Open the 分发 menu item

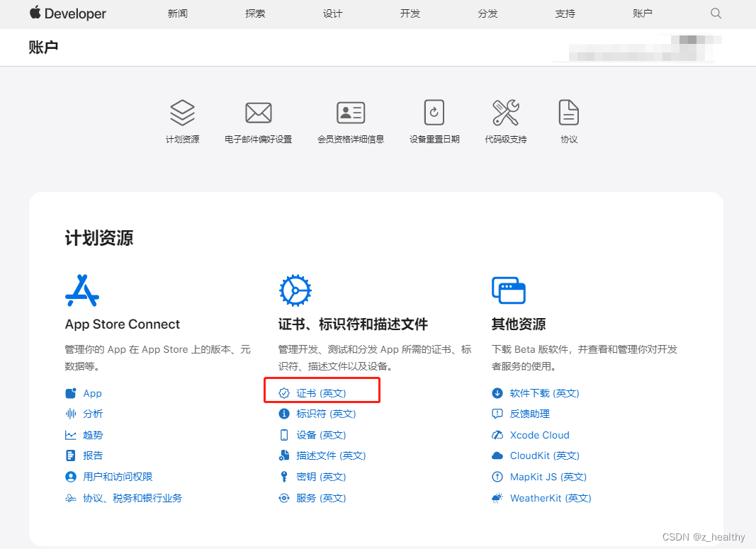(487, 13)
